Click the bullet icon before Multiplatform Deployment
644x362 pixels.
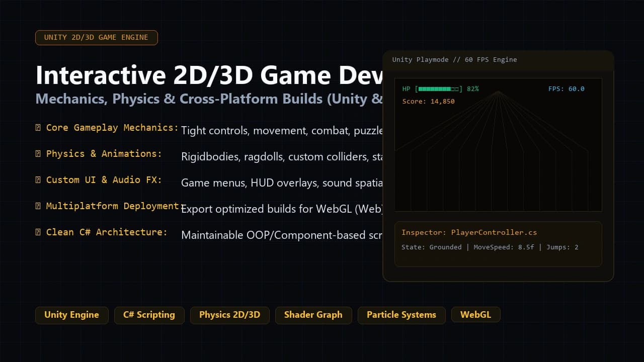(x=38, y=206)
